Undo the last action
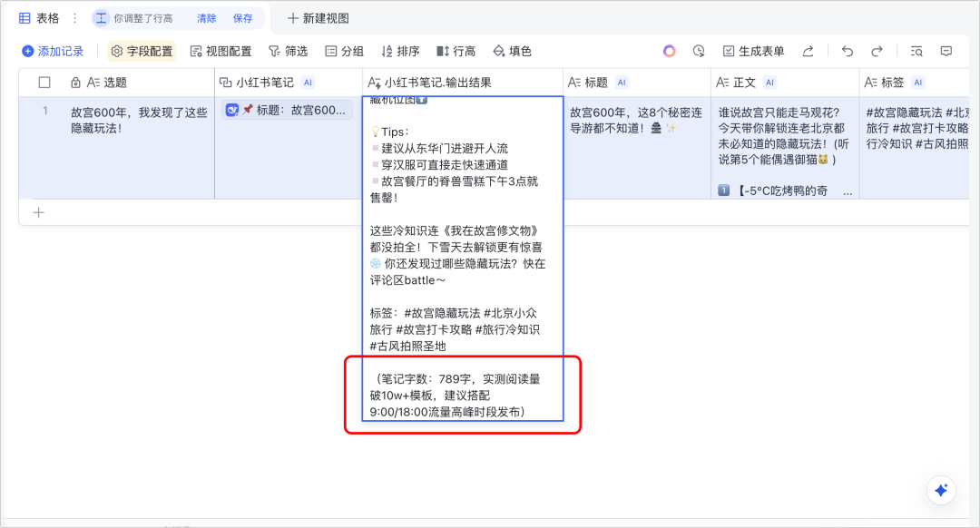This screenshot has width=980, height=528. tap(847, 51)
